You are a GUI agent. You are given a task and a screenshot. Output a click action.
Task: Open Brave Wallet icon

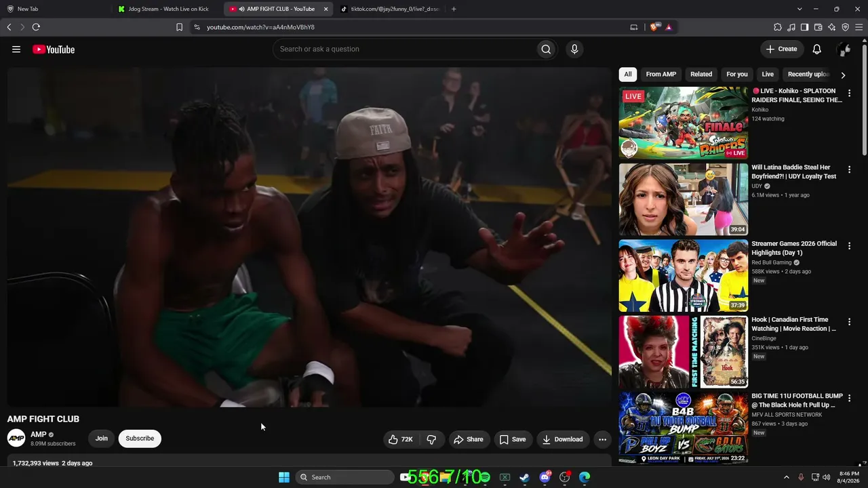pyautogui.click(x=818, y=27)
